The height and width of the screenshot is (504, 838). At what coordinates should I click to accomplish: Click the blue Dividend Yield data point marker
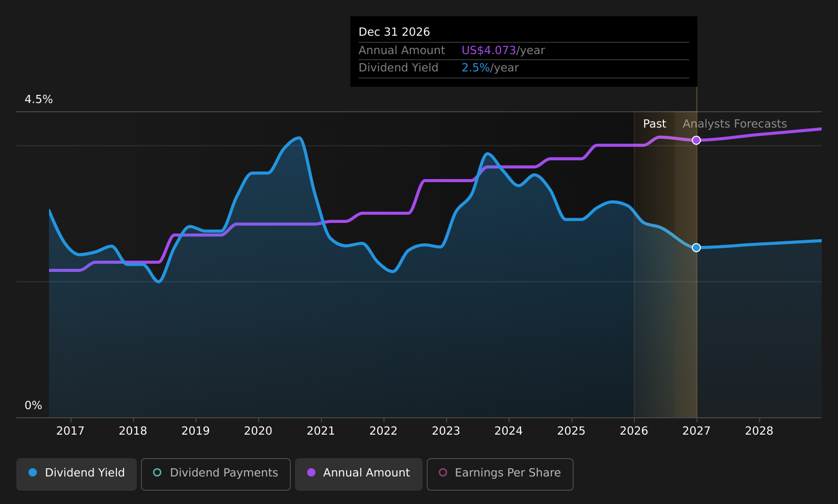point(696,247)
